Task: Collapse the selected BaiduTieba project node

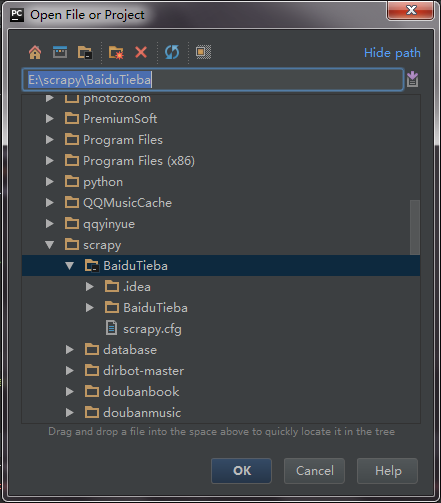Action: (70, 266)
